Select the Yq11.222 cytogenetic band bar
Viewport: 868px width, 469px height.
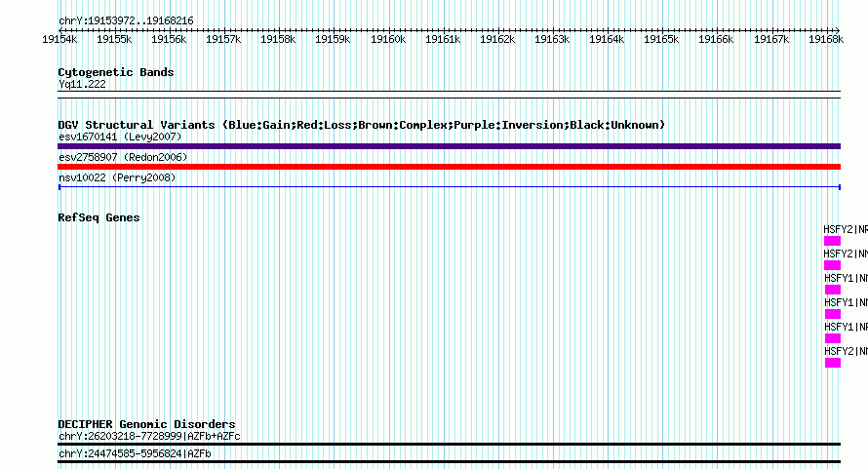pos(449,95)
